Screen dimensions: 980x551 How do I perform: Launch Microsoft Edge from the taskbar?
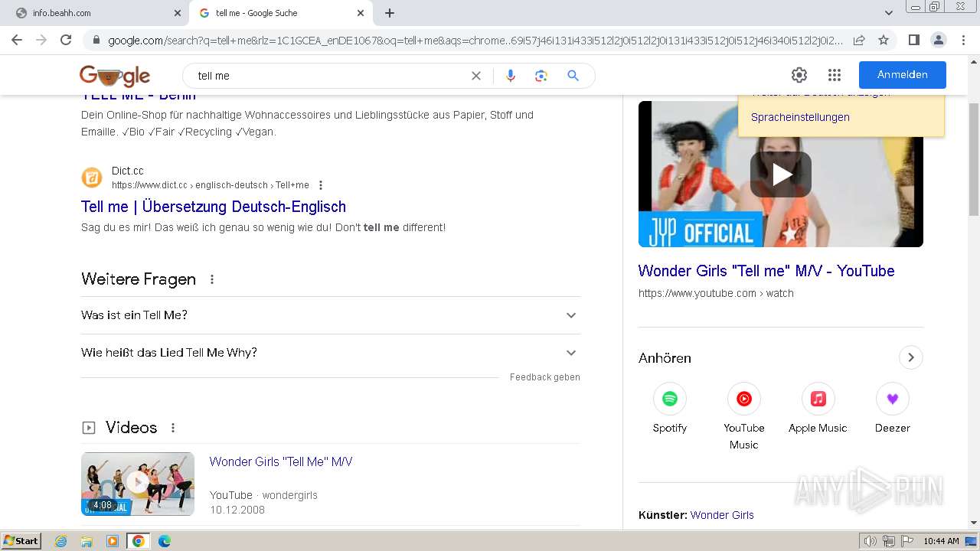(164, 541)
